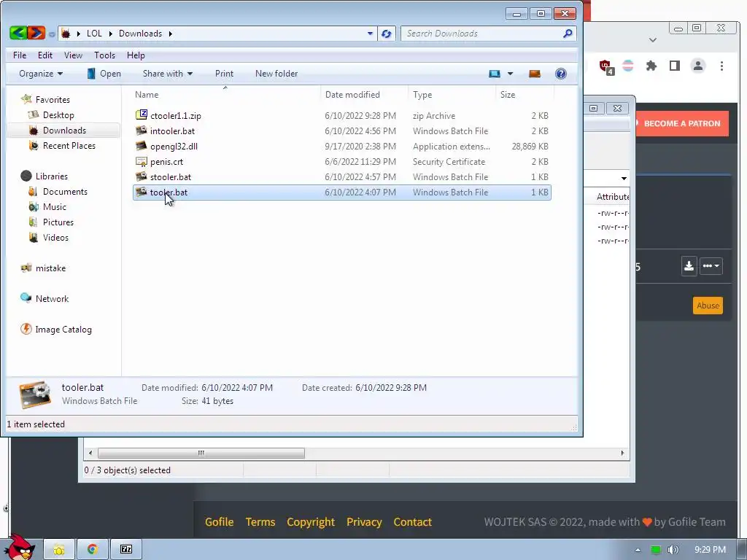Open file explorer taskbar icon
Image resolution: width=747 pixels, height=560 pixels.
point(59,550)
